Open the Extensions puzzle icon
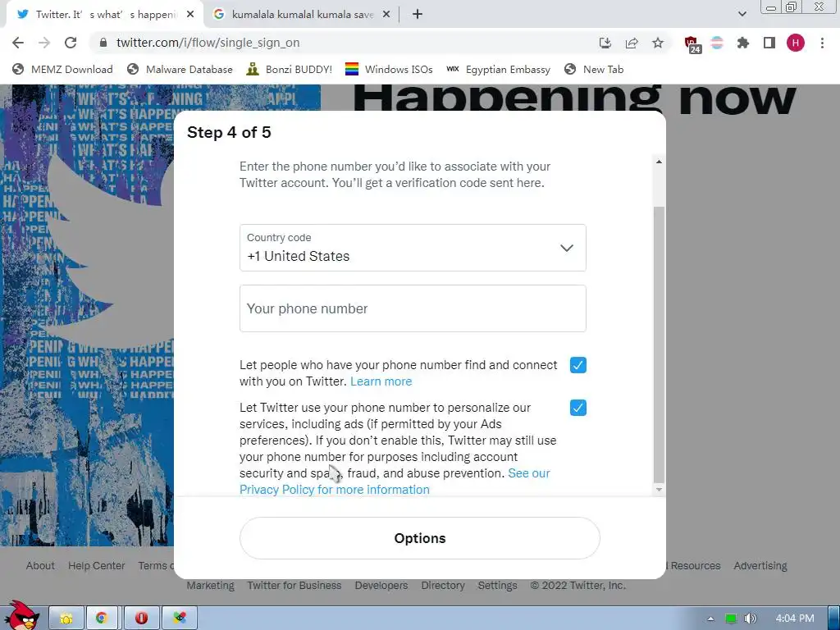This screenshot has width=840, height=630. point(742,43)
